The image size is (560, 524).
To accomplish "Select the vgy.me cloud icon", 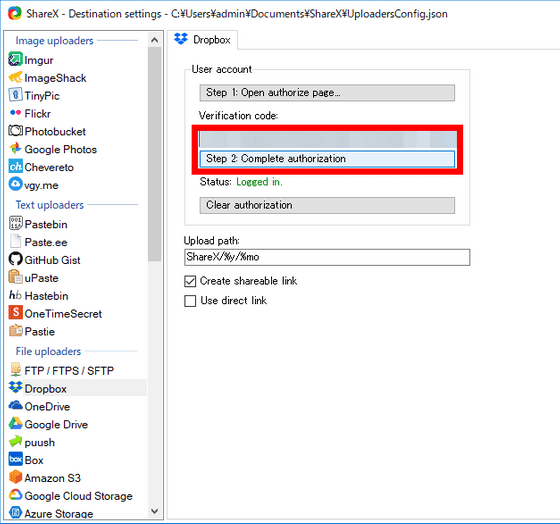I will [15, 184].
